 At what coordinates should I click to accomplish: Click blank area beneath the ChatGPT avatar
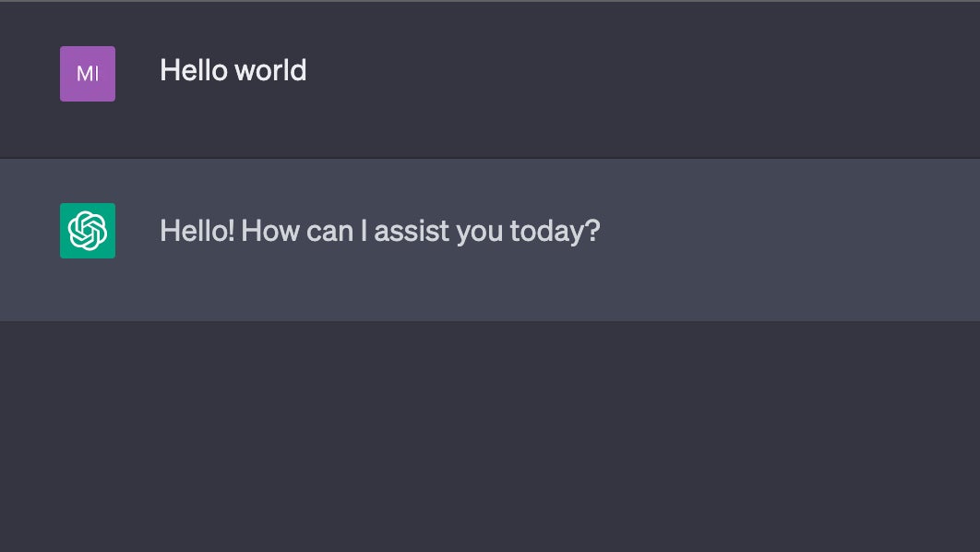(88, 289)
